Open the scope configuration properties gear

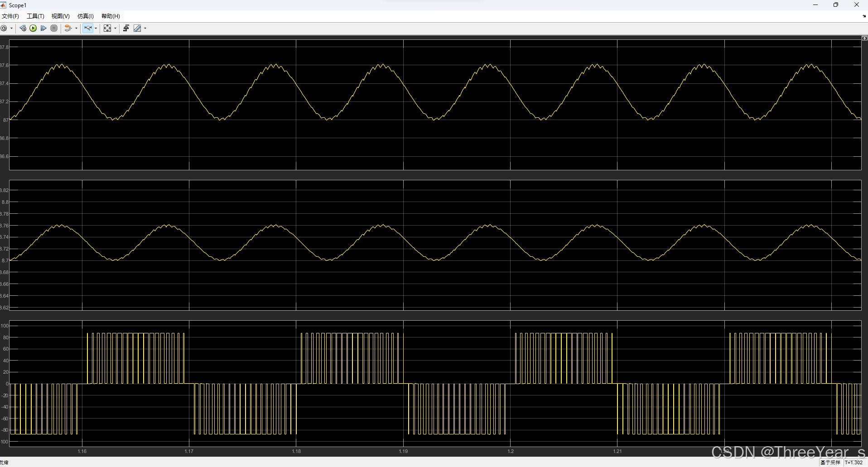point(4,28)
